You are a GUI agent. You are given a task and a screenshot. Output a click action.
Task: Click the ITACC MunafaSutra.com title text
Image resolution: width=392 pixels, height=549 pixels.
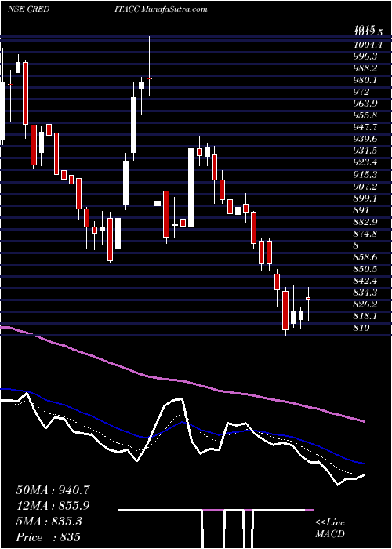(161, 9)
